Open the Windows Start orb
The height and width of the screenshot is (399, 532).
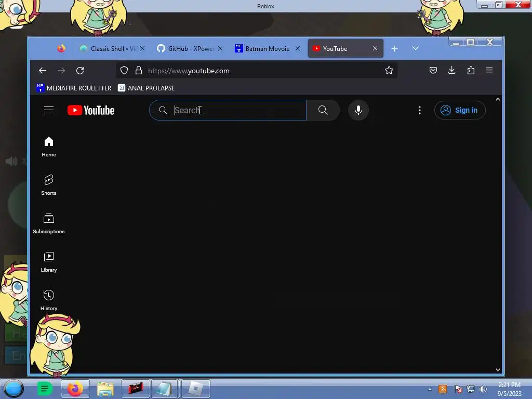pos(14,389)
